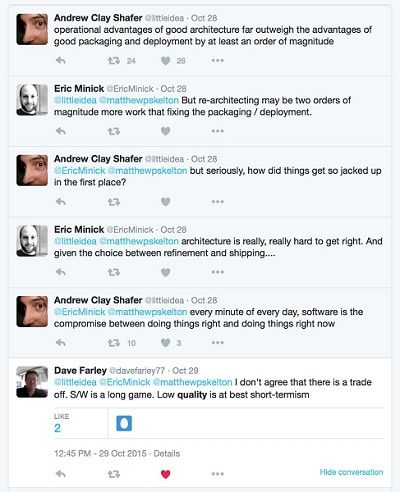Click Hide conversation link
This screenshot has height=492, width=400.
pyautogui.click(x=351, y=472)
